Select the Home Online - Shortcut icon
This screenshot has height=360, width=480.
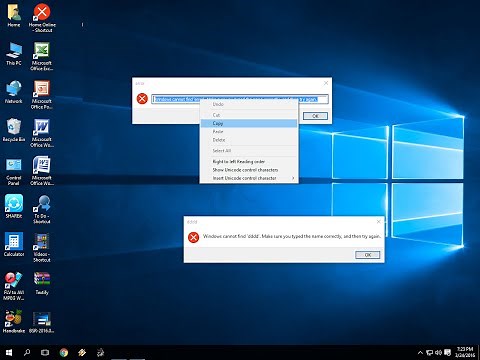[42, 18]
